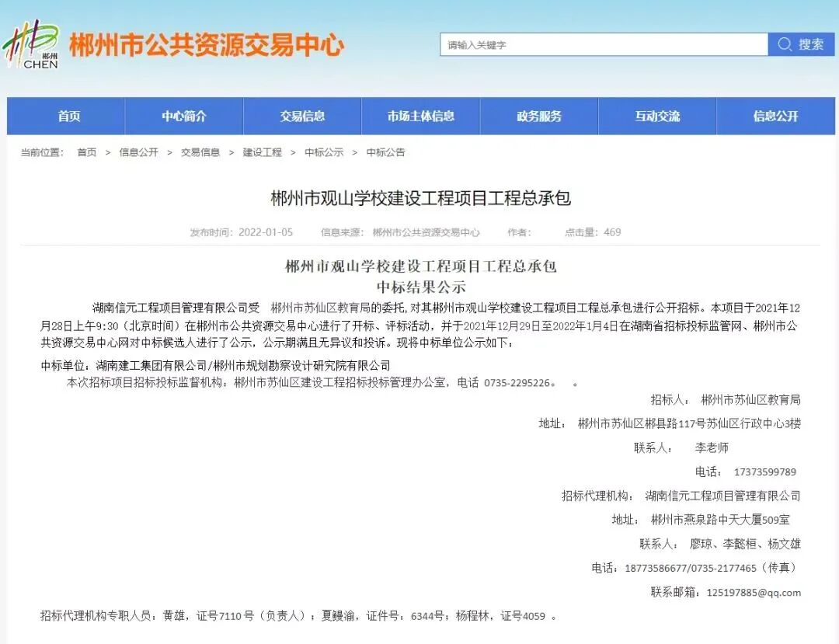
Task: Click 信息公开 in the breadcrumb path
Action: 134,153
